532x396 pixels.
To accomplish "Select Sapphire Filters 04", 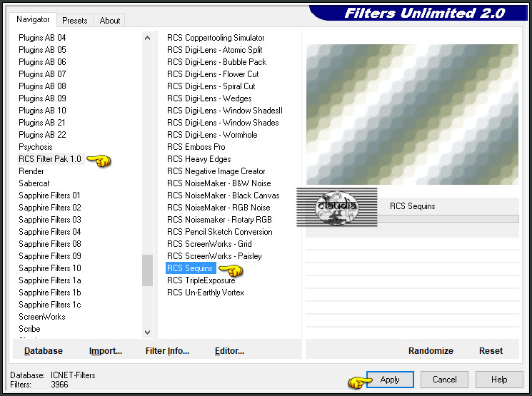I will click(x=50, y=232).
